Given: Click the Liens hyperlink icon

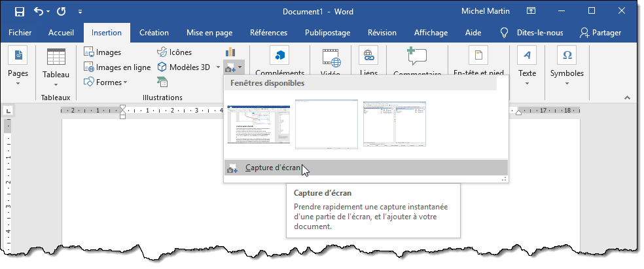Looking at the screenshot, I should [x=368, y=56].
